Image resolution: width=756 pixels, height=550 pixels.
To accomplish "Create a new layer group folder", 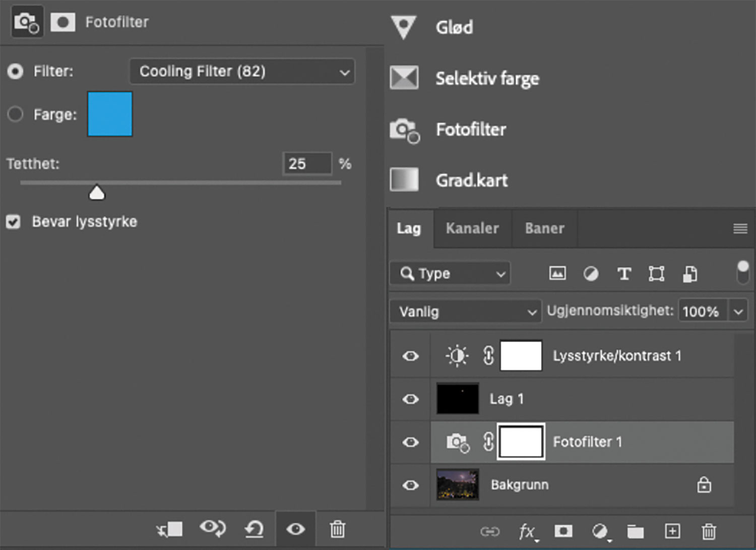I will 636,531.
